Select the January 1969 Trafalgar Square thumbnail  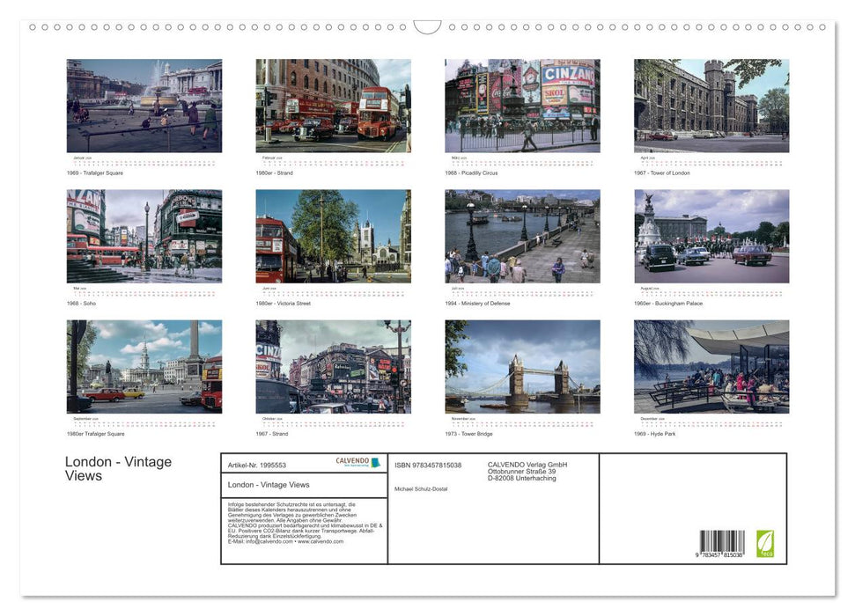click(144, 105)
